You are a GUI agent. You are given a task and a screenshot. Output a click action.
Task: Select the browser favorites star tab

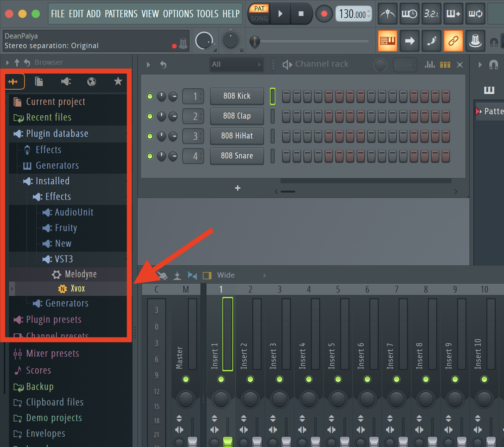pos(118,81)
